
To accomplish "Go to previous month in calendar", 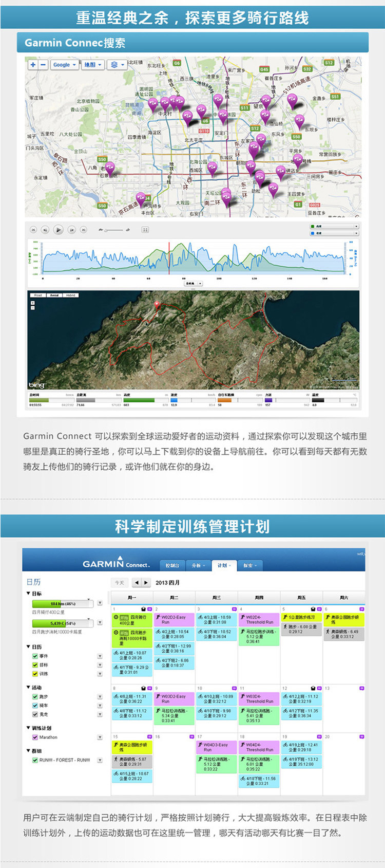I will point(137,582).
